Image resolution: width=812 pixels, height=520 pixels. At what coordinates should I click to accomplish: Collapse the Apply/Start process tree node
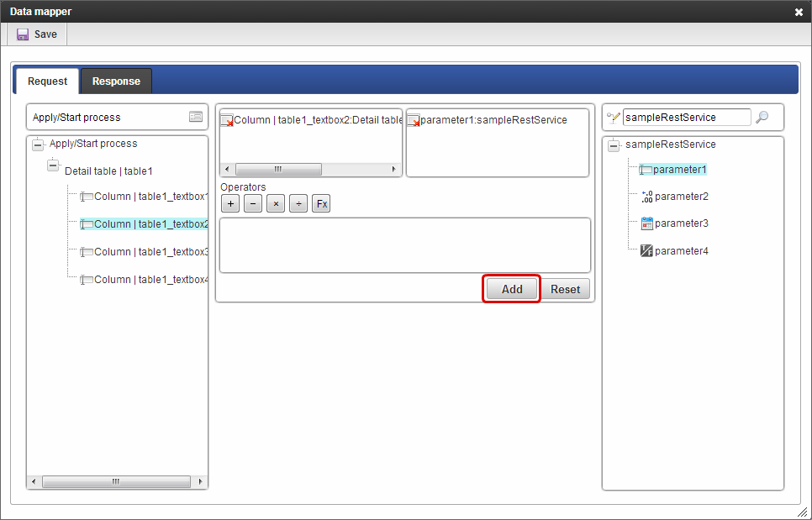(x=38, y=144)
